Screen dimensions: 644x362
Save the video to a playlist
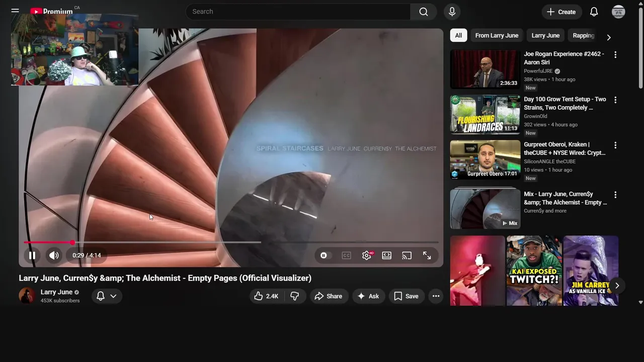(x=407, y=296)
